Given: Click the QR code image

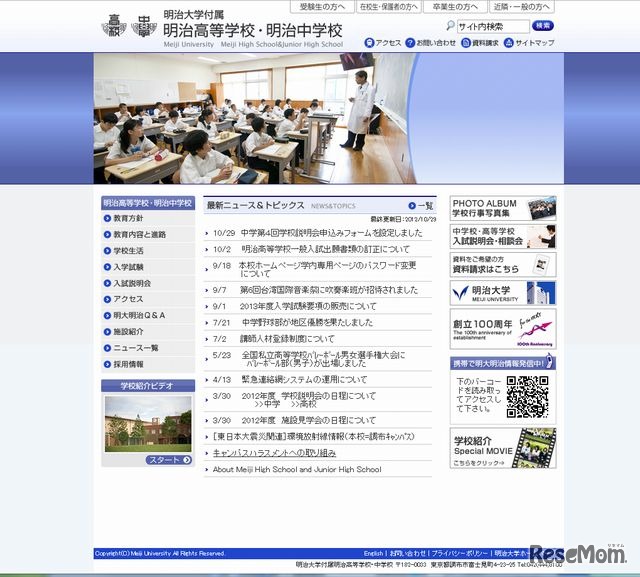Looking at the screenshot, I should [527, 397].
